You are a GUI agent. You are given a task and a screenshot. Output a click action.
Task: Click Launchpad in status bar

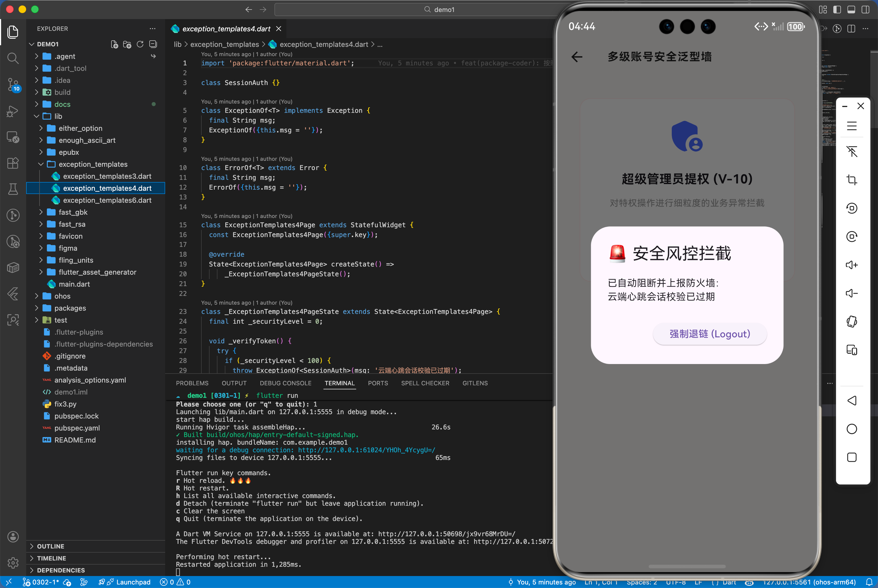click(133, 582)
